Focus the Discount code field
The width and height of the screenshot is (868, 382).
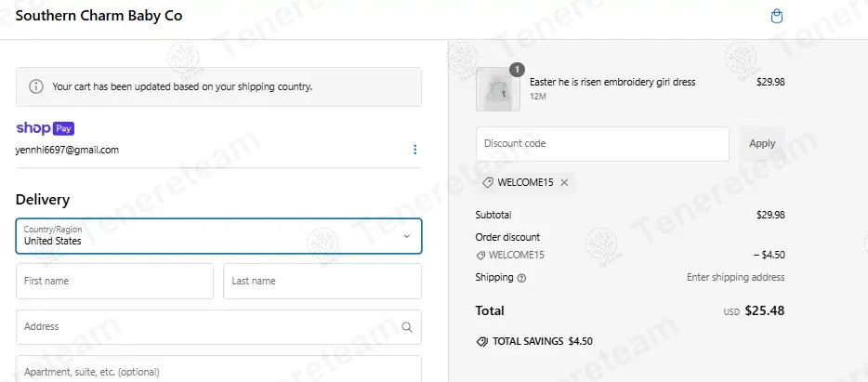(602, 144)
